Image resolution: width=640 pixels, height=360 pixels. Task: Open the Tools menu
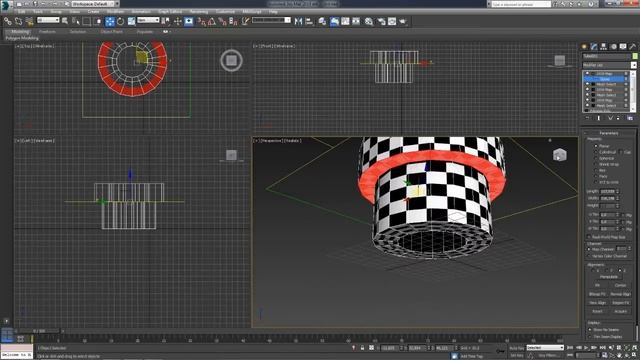(x=38, y=12)
